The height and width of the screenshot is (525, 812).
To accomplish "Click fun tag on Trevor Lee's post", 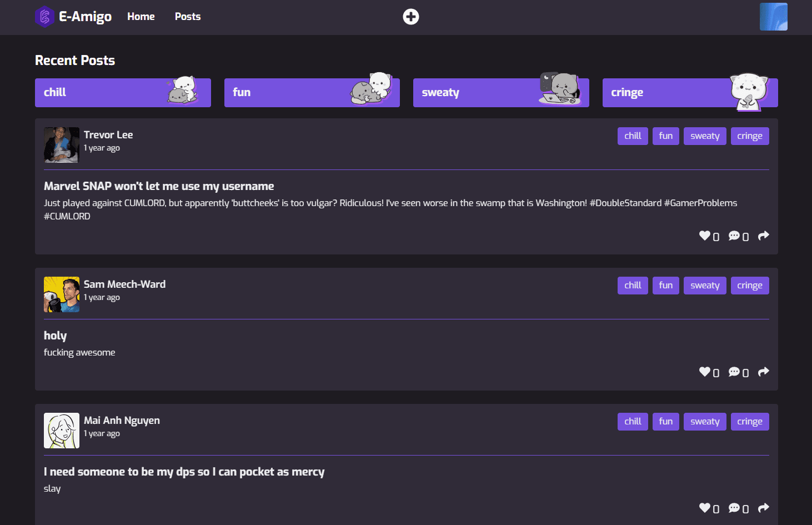I will (665, 136).
